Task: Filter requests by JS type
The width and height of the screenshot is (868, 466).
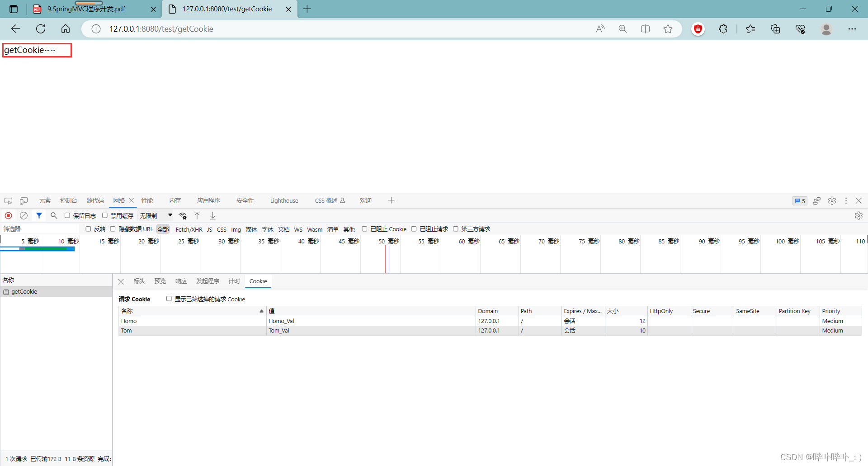Action: (x=209, y=229)
